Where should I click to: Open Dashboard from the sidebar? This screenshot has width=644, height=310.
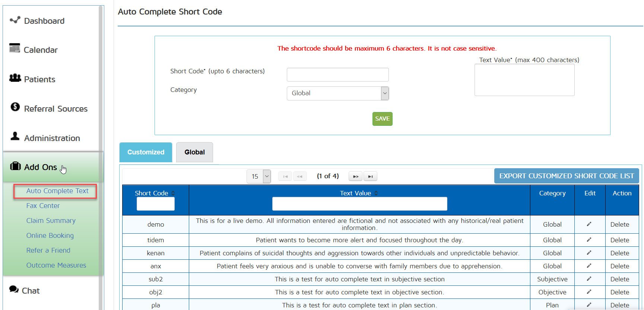click(44, 21)
